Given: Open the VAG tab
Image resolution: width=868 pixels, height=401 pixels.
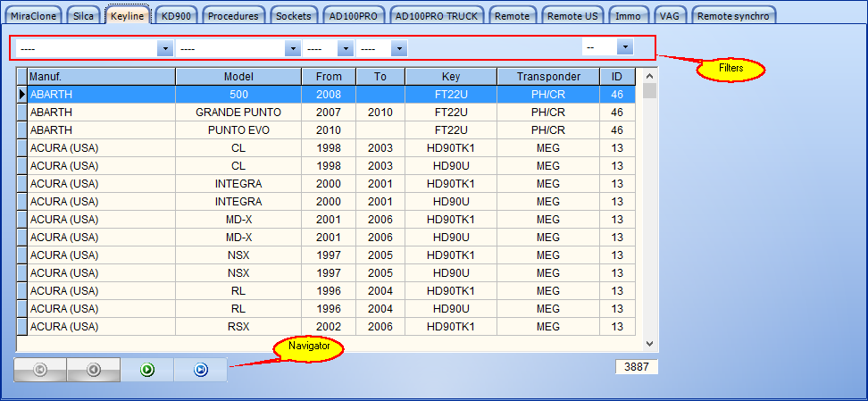Looking at the screenshot, I should click(669, 16).
